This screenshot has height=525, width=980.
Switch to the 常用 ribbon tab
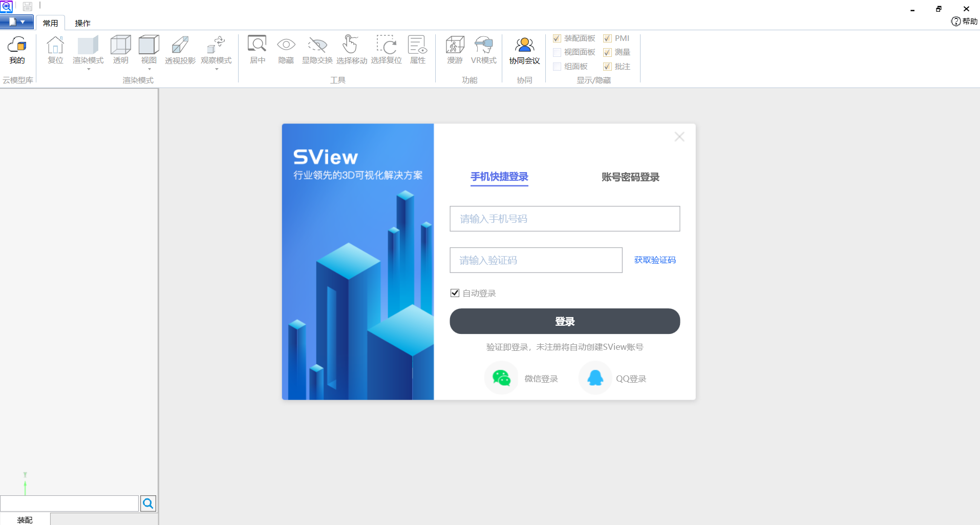(x=50, y=23)
